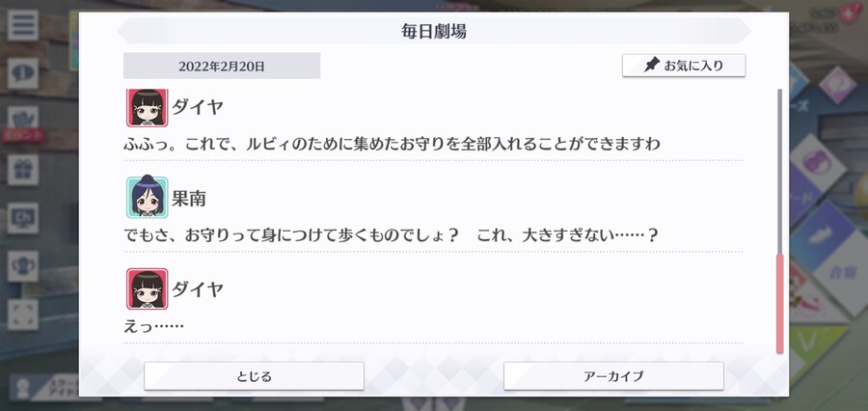
Task: Click the gray scrollbar track upper part
Action: (x=779, y=172)
